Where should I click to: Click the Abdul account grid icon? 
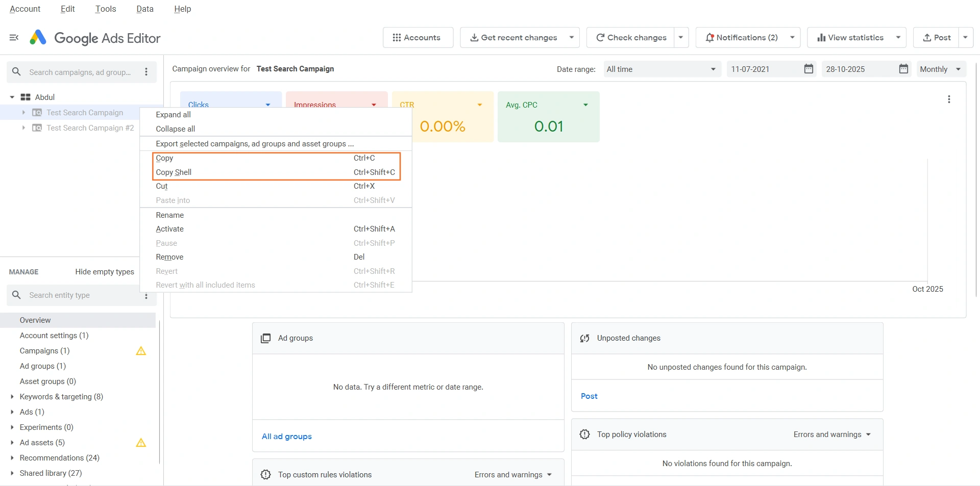[x=26, y=97]
